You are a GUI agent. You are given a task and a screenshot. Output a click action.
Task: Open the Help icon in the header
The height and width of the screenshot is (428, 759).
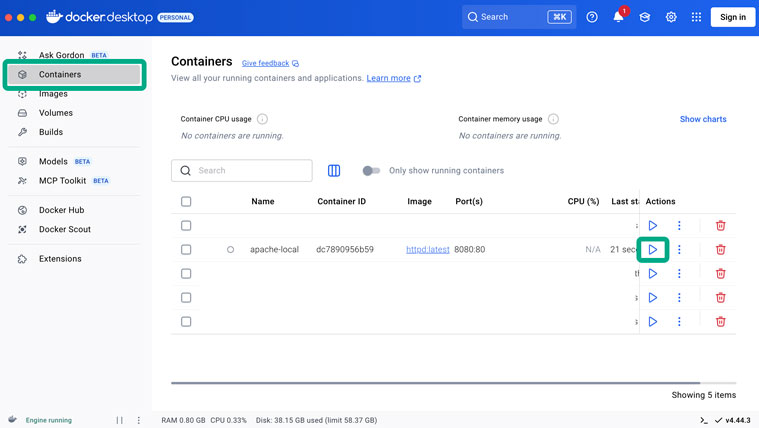coord(592,17)
